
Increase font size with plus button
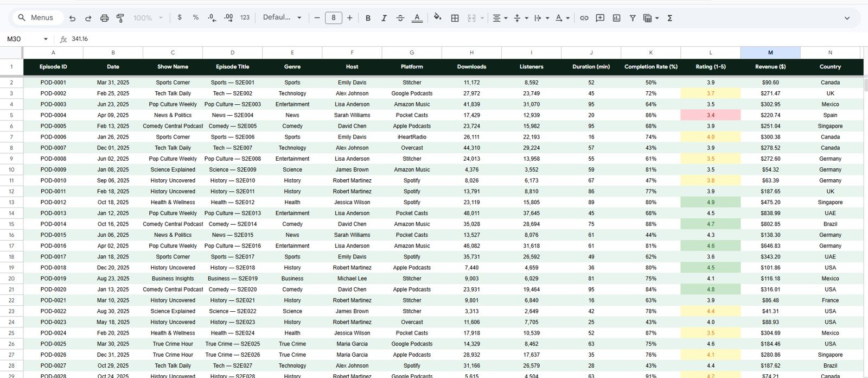coord(349,18)
